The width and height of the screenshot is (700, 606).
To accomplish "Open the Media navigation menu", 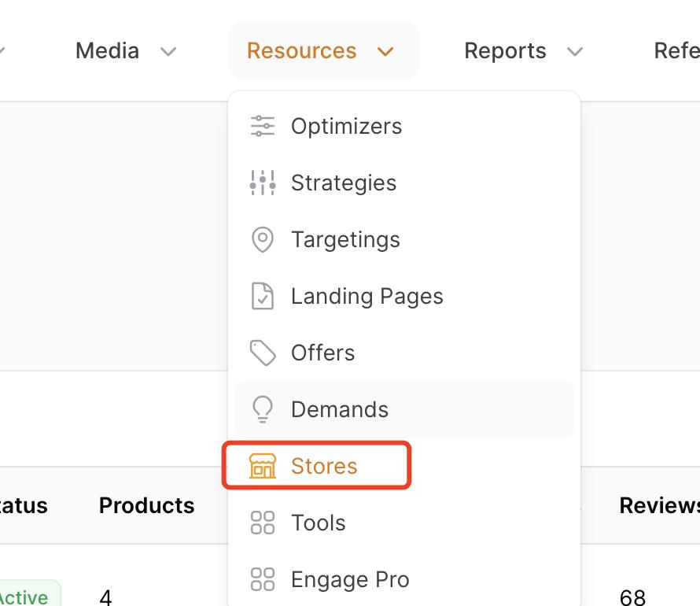I will click(107, 51).
